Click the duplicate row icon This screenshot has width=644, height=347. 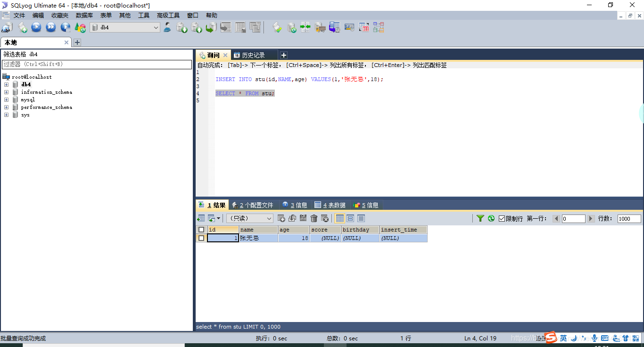292,218
